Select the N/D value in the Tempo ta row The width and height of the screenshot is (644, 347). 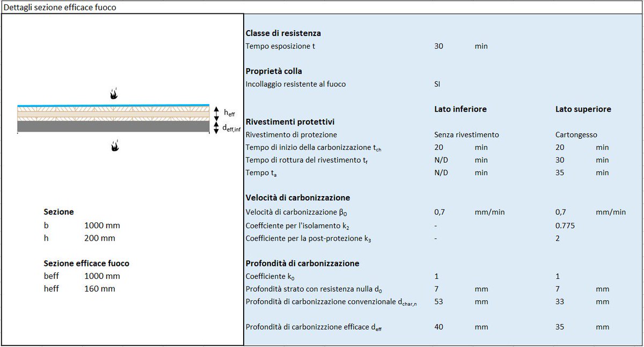coord(441,172)
